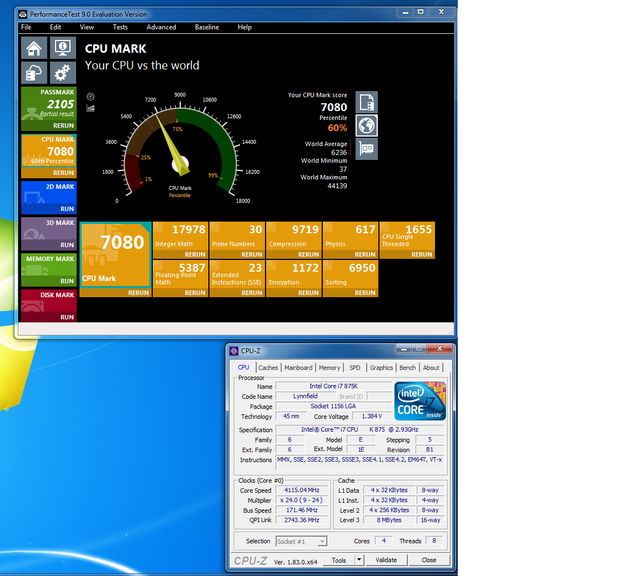Click the Validate button in CPU-Z
The height and width of the screenshot is (576, 640).
[x=386, y=560]
